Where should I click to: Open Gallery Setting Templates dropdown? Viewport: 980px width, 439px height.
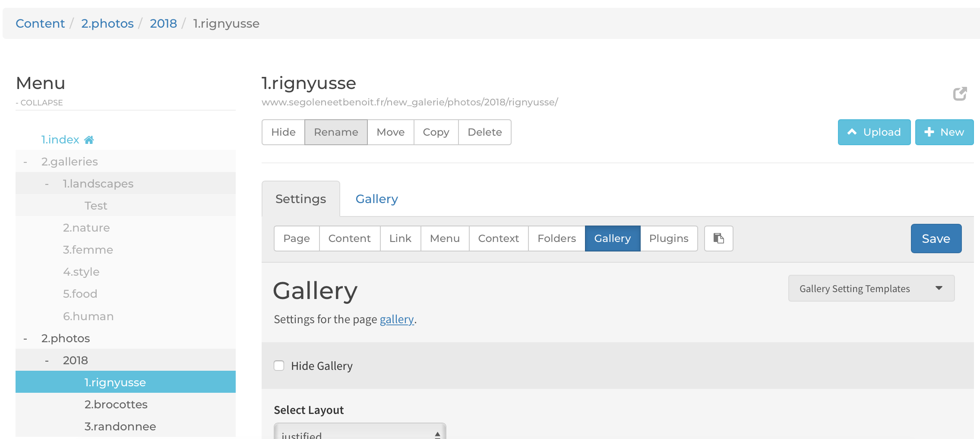click(871, 288)
